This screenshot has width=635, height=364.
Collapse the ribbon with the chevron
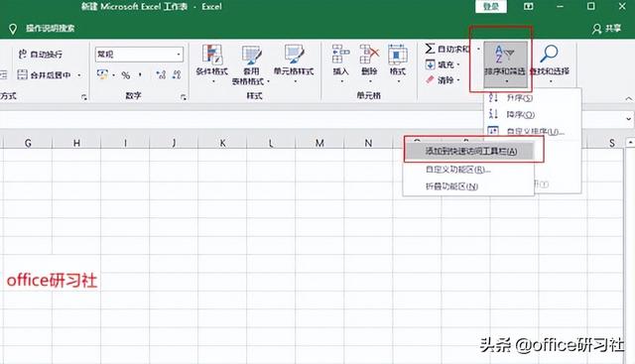click(628, 99)
